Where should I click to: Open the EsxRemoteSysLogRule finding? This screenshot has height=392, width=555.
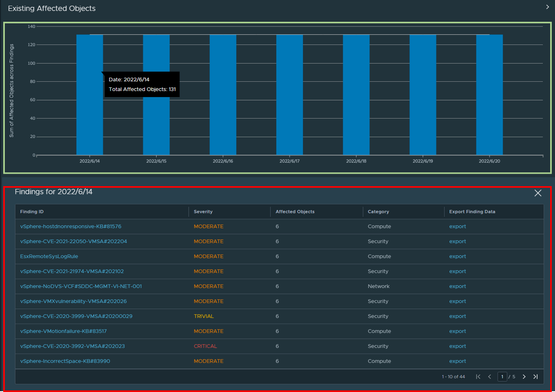pyautogui.click(x=49, y=256)
